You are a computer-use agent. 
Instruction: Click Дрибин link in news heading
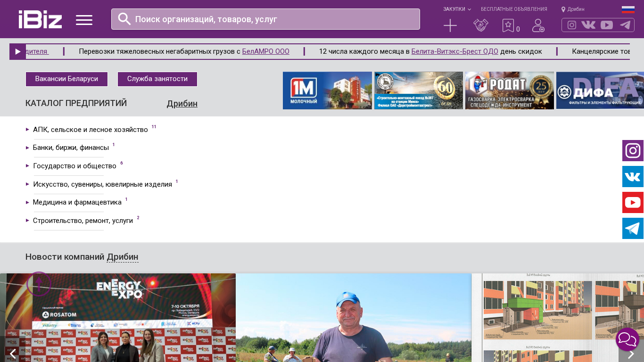pos(123,257)
